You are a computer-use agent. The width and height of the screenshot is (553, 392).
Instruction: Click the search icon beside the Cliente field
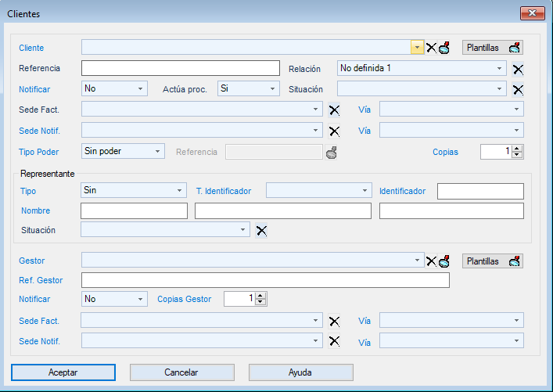[443, 48]
